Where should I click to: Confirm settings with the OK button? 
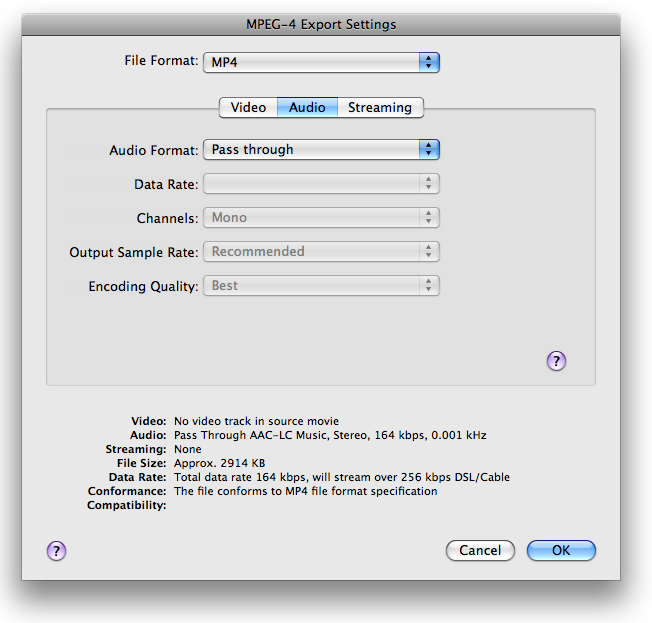[x=561, y=550]
